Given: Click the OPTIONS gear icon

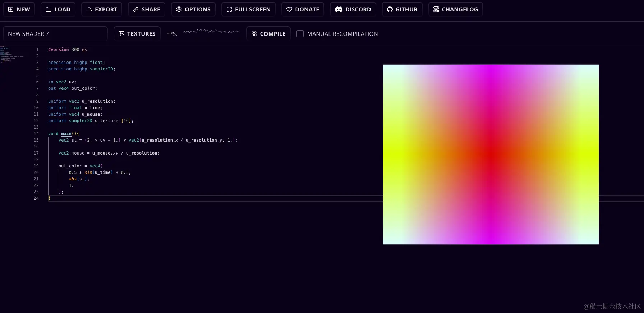Looking at the screenshot, I should (179, 9).
